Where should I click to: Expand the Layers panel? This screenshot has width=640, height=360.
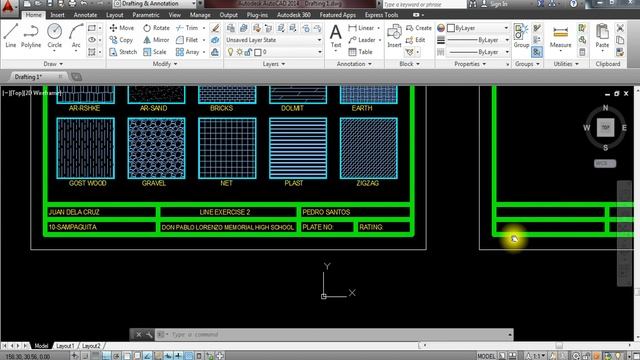(x=273, y=64)
